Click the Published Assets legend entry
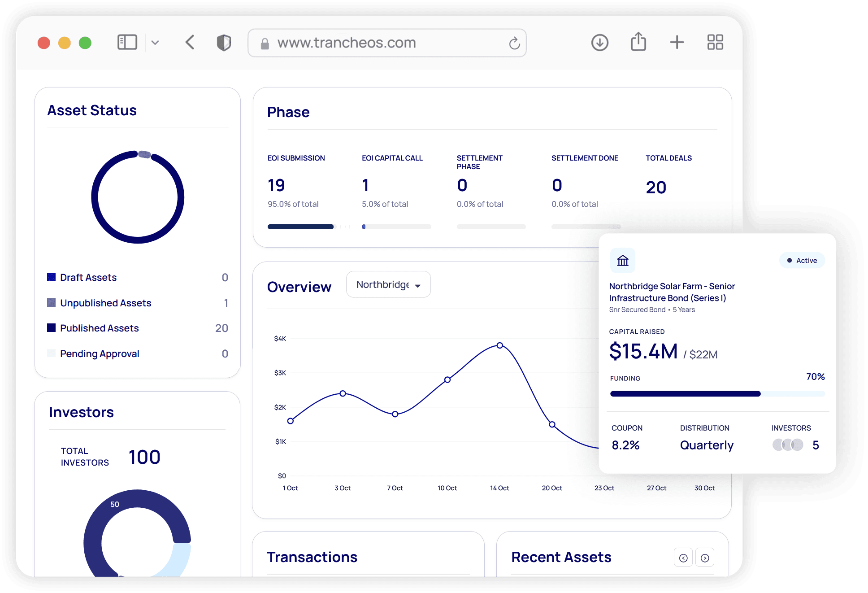Viewport: 868px width, 593px height. (x=100, y=328)
